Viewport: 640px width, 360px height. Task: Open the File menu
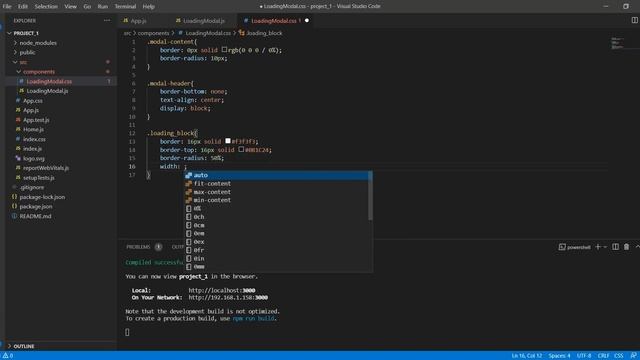[7, 6]
